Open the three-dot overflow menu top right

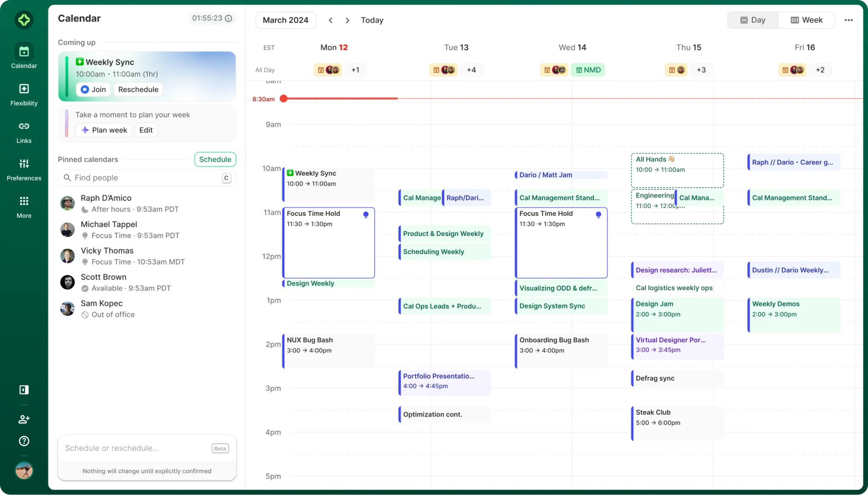[x=849, y=20]
